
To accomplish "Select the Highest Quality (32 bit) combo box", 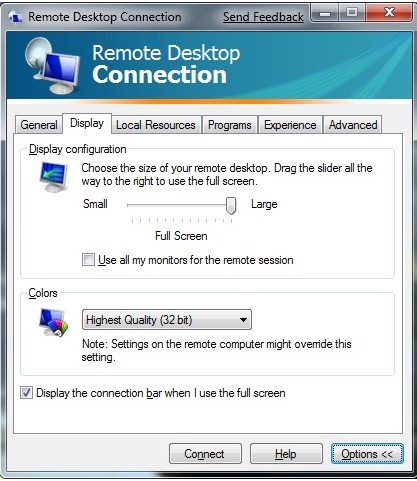I will coord(167,320).
